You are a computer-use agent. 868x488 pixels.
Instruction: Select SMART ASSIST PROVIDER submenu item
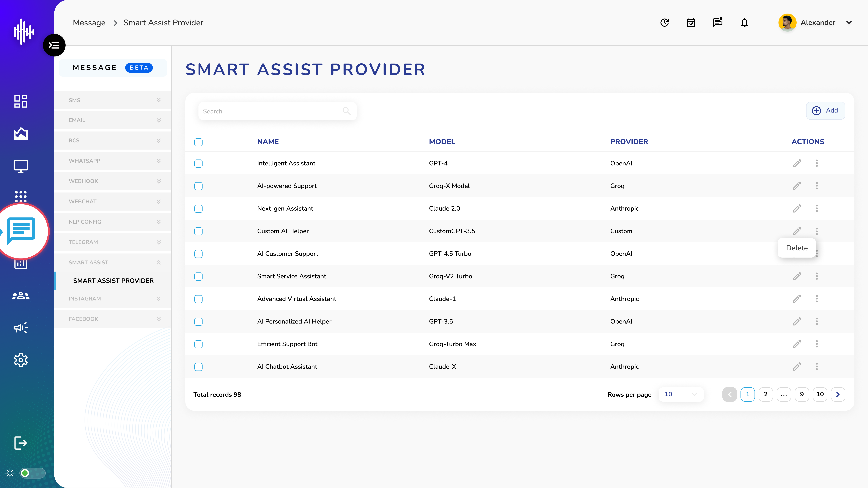coord(113,281)
